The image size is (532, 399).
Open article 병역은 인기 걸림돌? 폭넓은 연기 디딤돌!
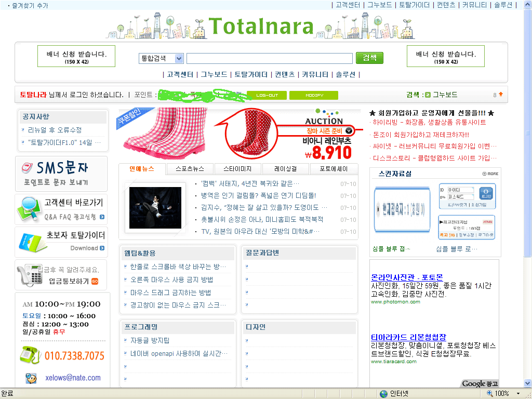259,195
